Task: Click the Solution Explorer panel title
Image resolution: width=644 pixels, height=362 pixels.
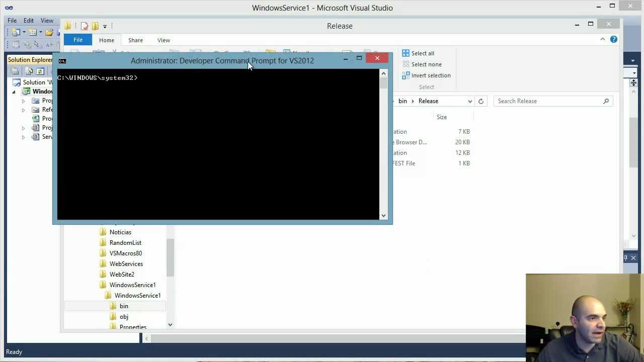Action: point(30,60)
